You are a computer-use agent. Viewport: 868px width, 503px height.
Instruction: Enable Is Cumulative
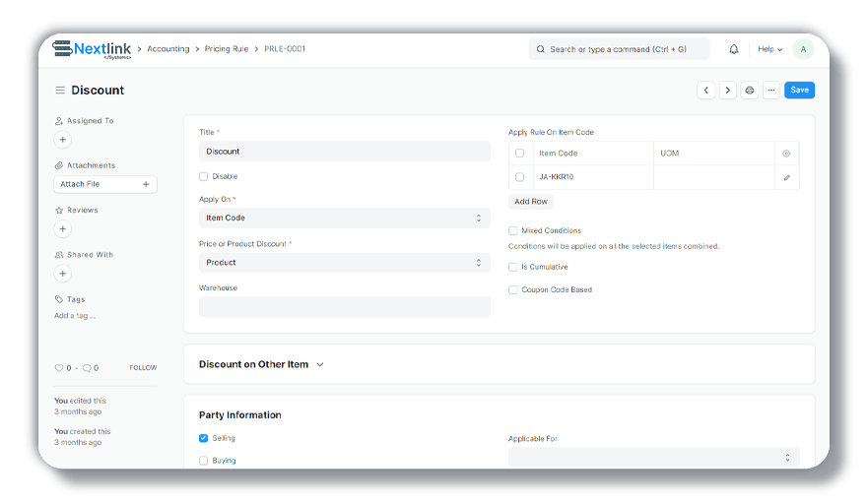click(x=513, y=268)
